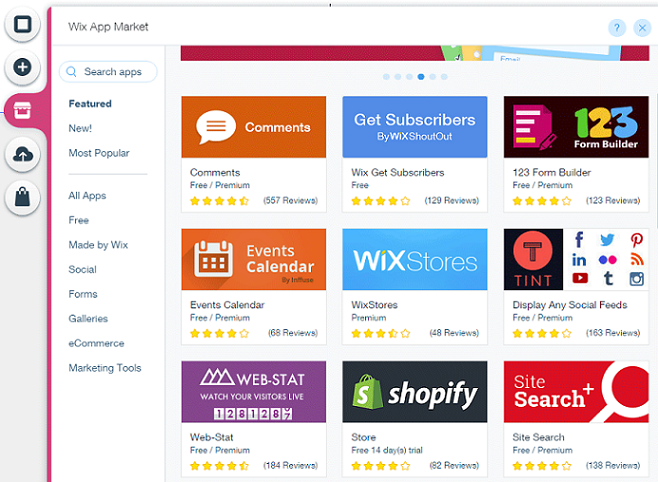Click the Events Calendar title text
This screenshot has width=658, height=482.
(227, 305)
